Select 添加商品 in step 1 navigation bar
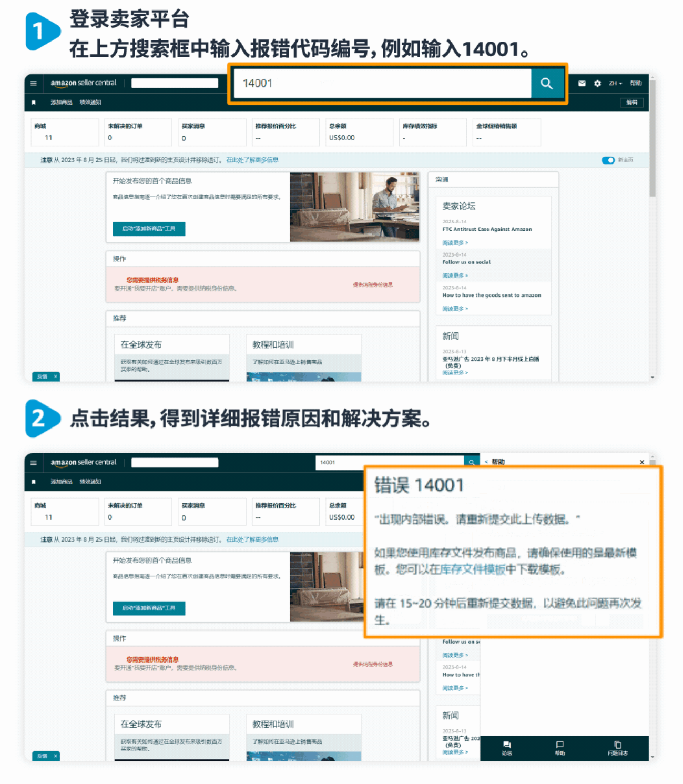This screenshot has width=683, height=784. (x=61, y=103)
